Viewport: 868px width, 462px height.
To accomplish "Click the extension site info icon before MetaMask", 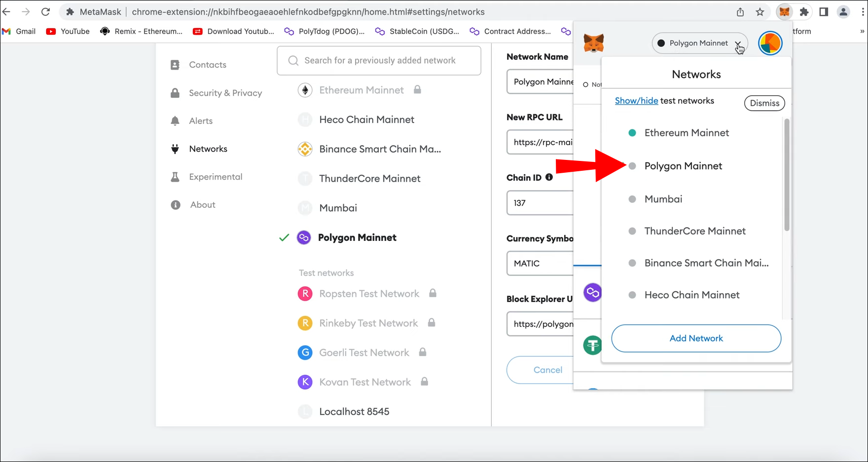I will point(70,12).
